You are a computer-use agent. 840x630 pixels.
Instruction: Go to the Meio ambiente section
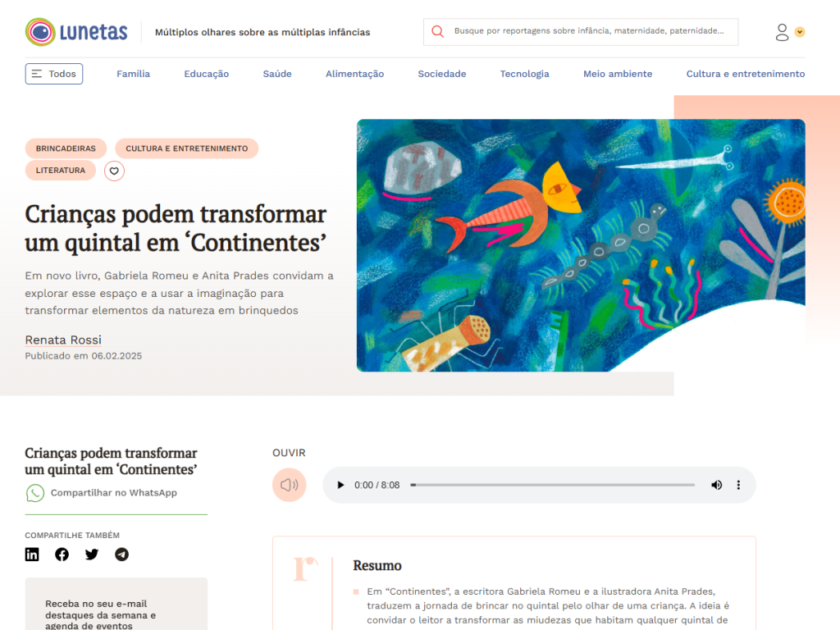coord(618,74)
